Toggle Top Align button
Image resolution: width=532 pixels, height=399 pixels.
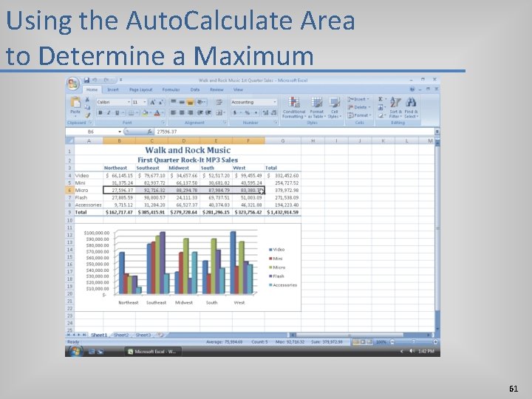pyautogui.click(x=173, y=102)
